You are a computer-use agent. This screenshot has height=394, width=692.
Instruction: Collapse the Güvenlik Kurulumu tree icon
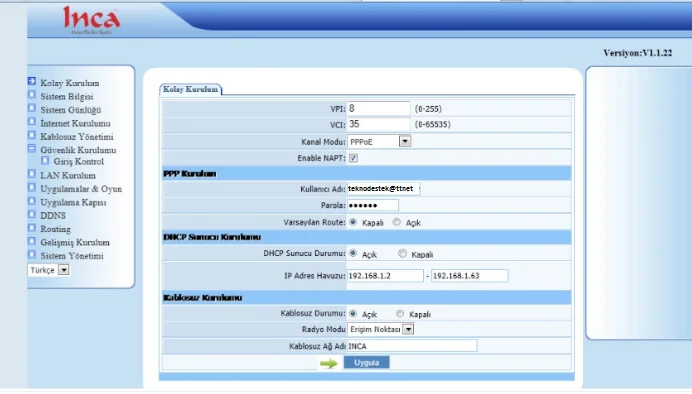point(32,148)
